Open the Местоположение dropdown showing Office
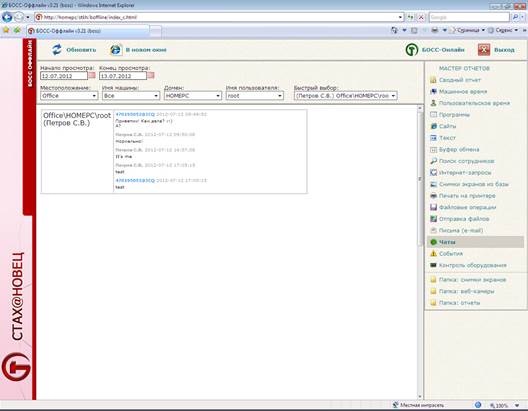 69,96
